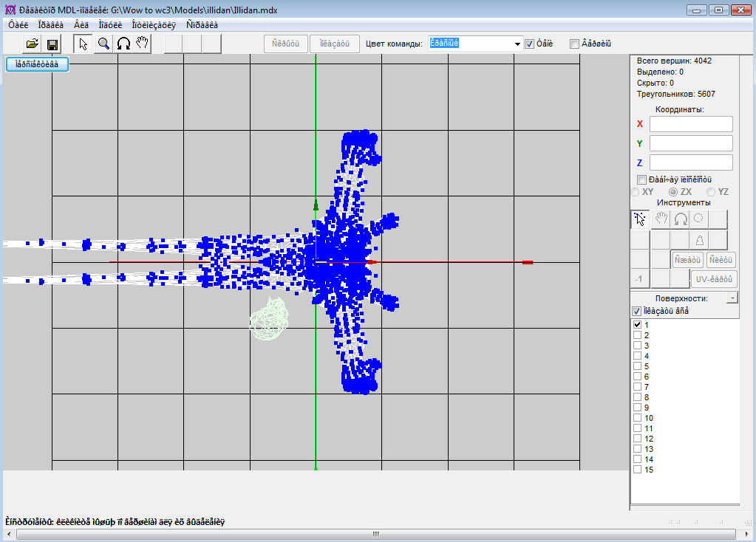
Task: Activate the magnifier zoom tool
Action: coord(103,44)
